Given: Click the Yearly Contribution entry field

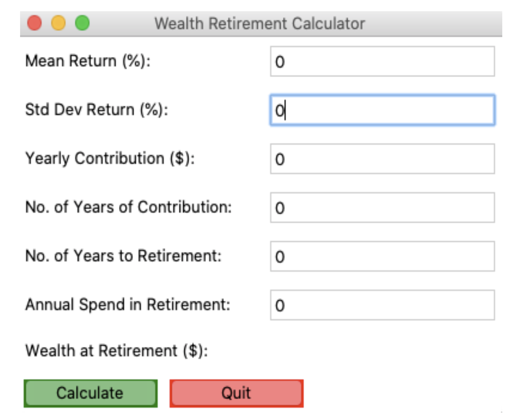Looking at the screenshot, I should (x=382, y=158).
